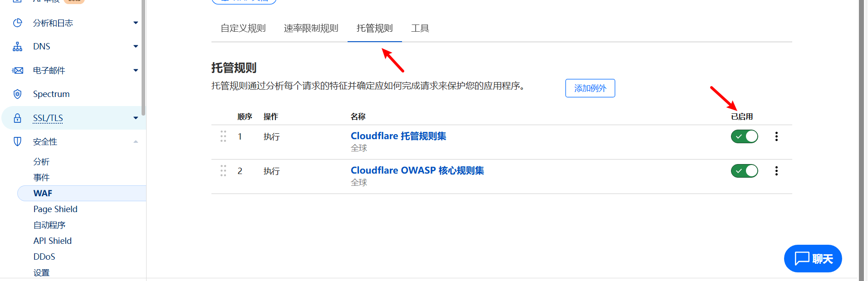
Task: Expand the DNS dropdown arrow
Action: pyautogui.click(x=135, y=47)
